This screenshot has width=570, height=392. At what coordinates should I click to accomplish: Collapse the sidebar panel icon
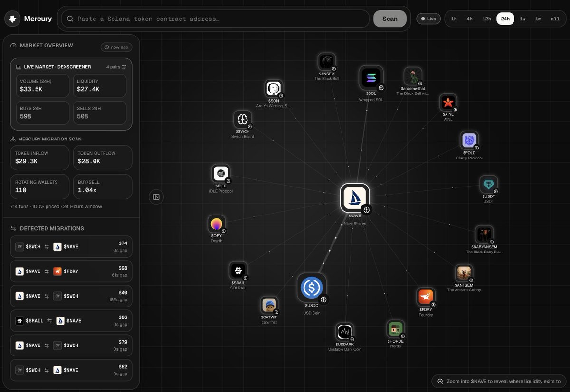(156, 196)
